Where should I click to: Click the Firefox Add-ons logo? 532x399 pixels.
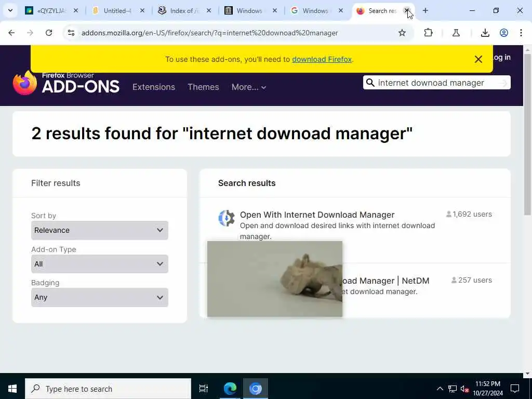[66, 83]
